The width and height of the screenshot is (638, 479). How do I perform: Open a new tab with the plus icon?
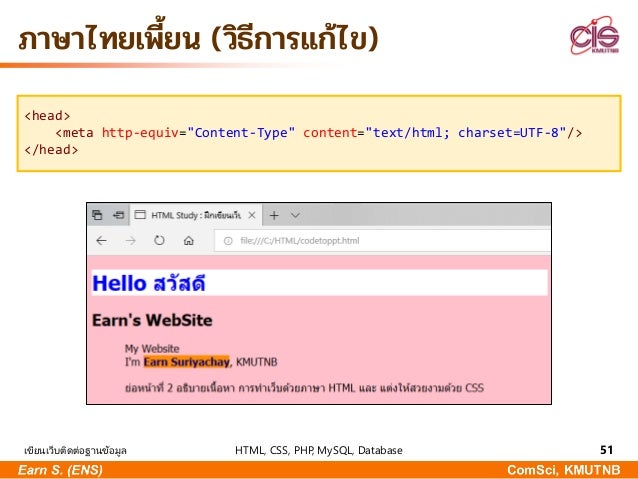click(274, 215)
